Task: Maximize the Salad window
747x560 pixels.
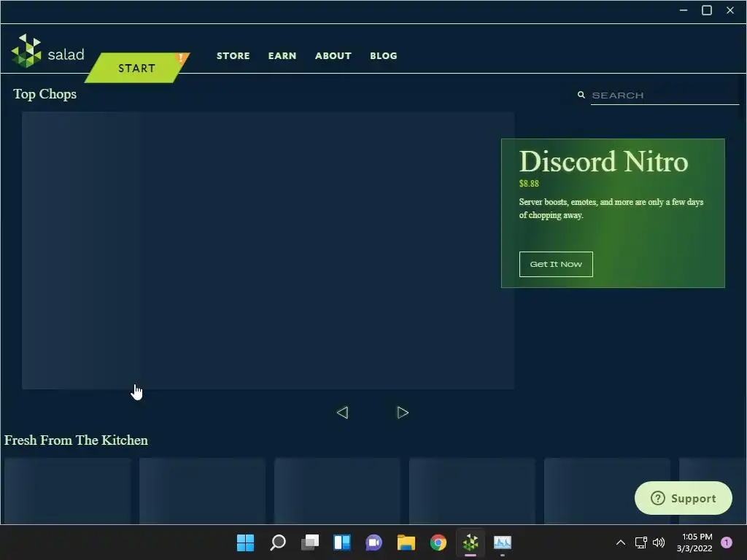Action: (x=707, y=10)
